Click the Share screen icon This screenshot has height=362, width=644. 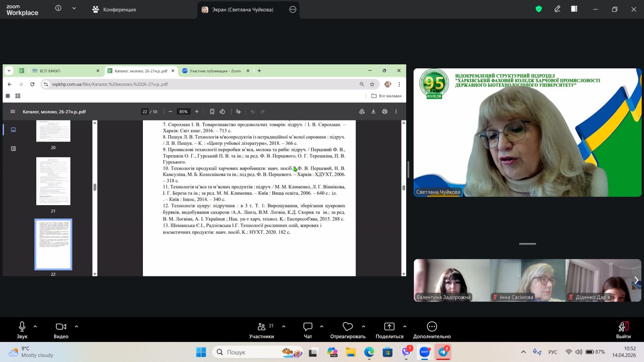[x=389, y=330]
